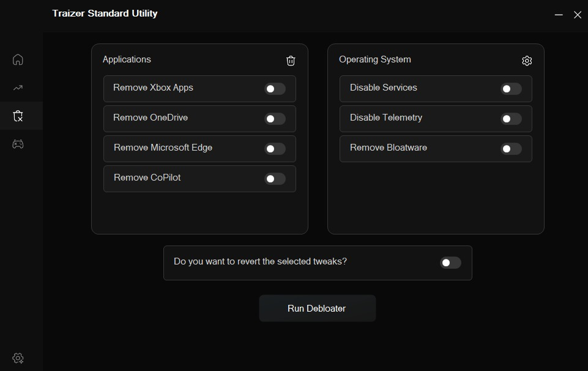This screenshot has width=588, height=371.
Task: Enable the Remove Xbox Apps toggle
Action: click(275, 89)
